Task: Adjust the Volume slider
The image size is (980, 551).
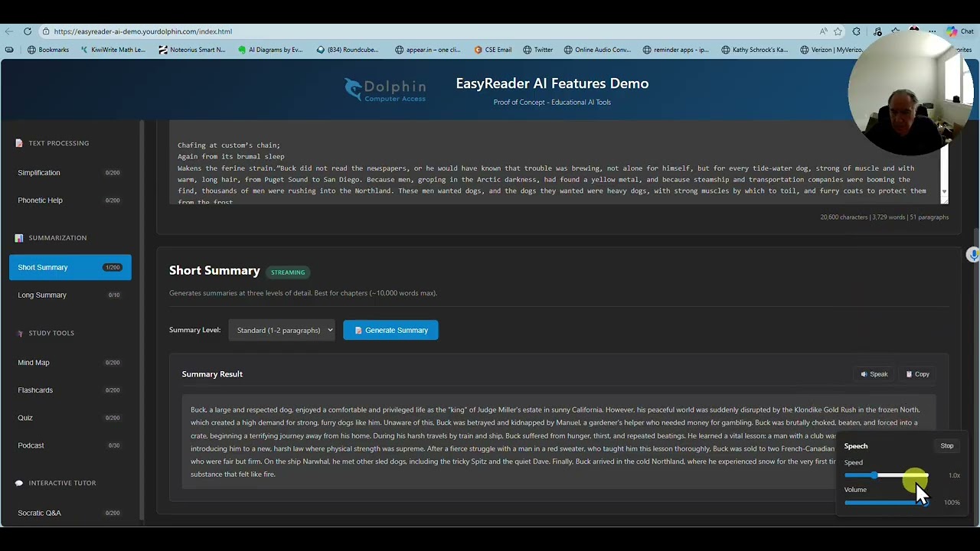Action: [x=886, y=503]
